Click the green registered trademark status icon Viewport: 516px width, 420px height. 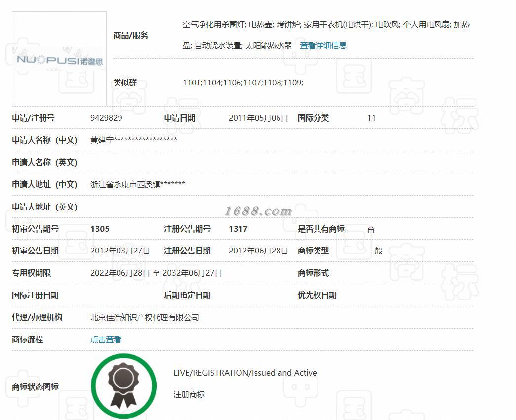[x=124, y=386]
